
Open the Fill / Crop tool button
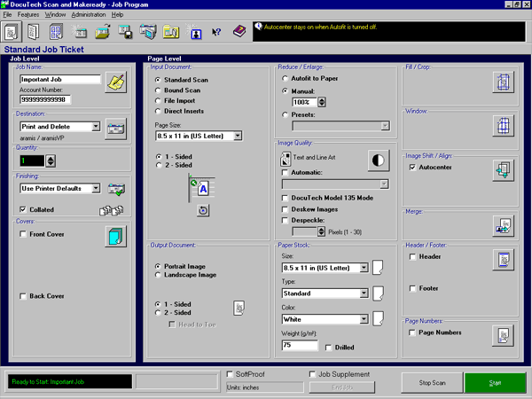click(503, 82)
